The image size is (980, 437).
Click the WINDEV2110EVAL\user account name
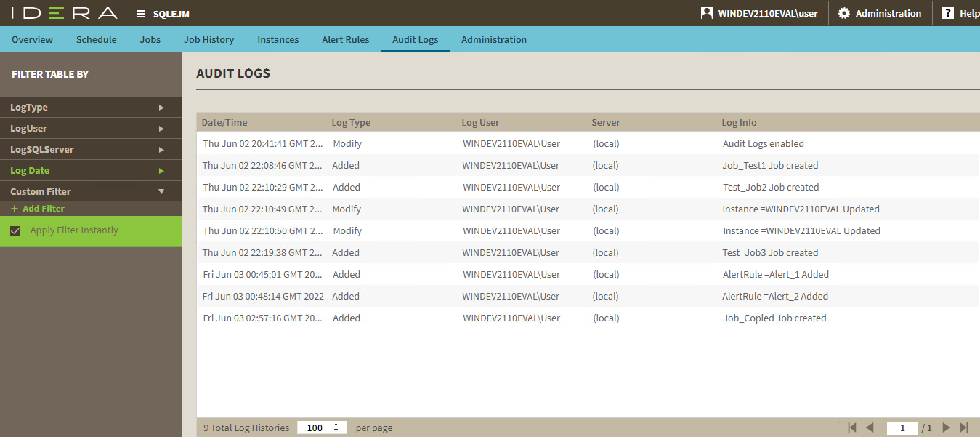768,14
